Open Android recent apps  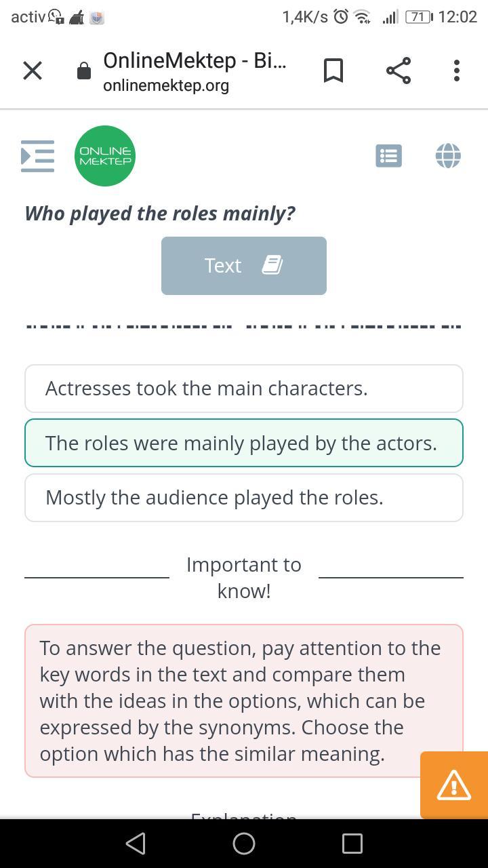(352, 844)
